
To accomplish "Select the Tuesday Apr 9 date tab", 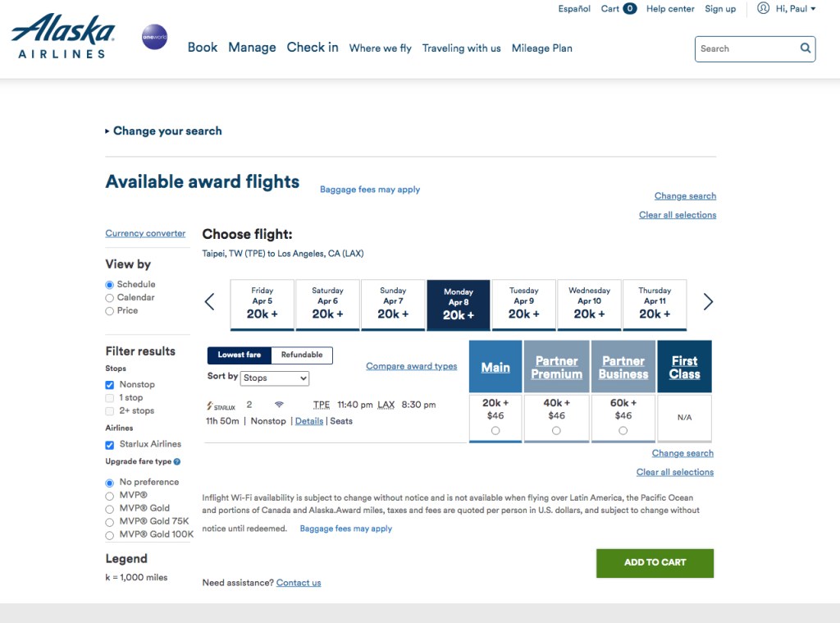I will [523, 303].
